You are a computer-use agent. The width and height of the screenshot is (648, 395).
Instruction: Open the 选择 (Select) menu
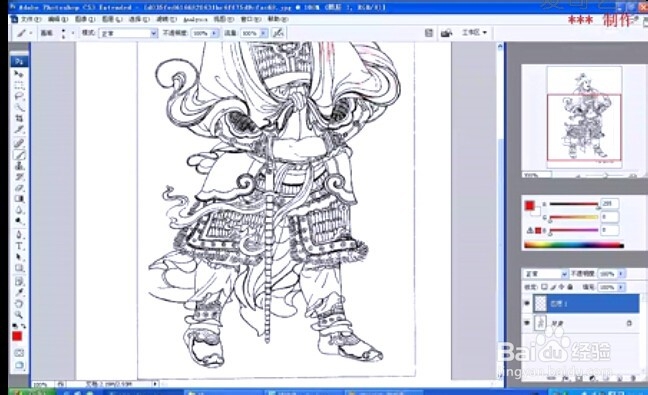140,19
